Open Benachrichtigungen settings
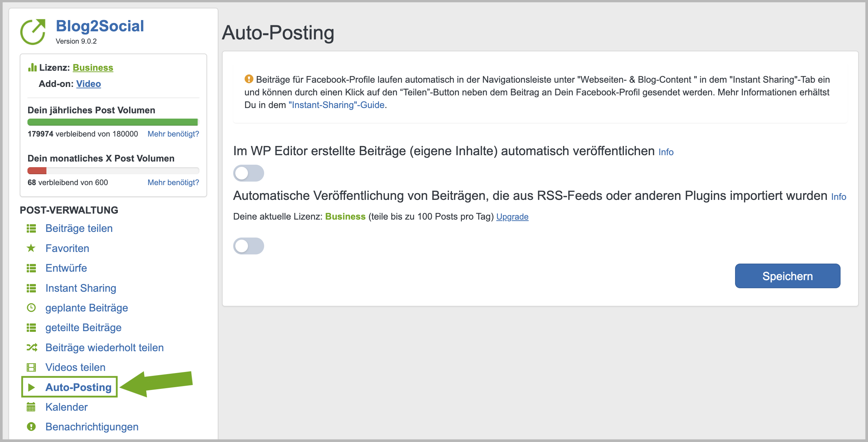 click(92, 427)
